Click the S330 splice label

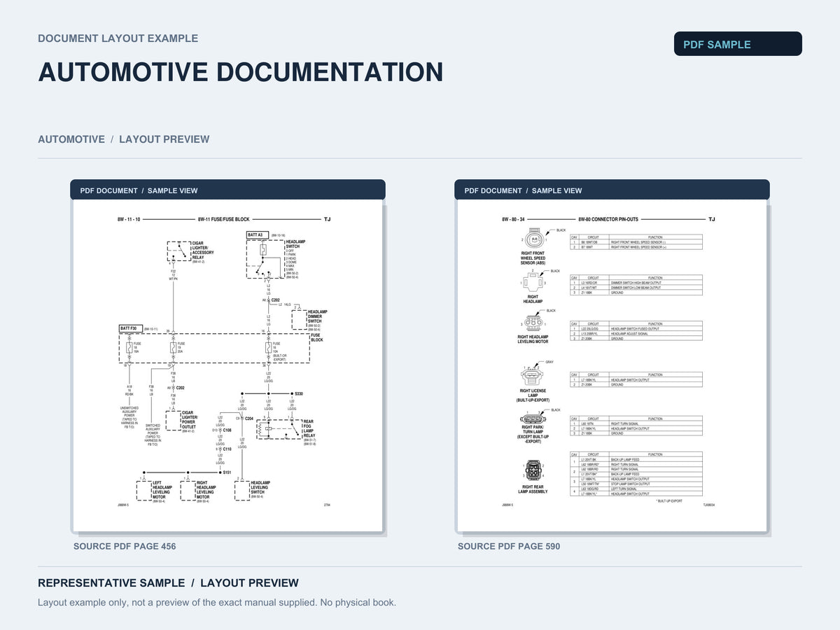coord(299,394)
